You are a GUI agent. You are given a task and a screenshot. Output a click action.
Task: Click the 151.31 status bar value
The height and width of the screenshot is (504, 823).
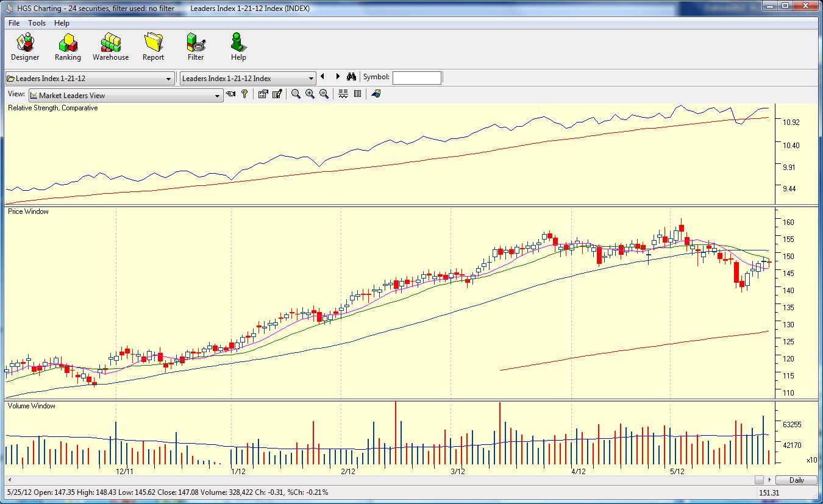coord(769,492)
